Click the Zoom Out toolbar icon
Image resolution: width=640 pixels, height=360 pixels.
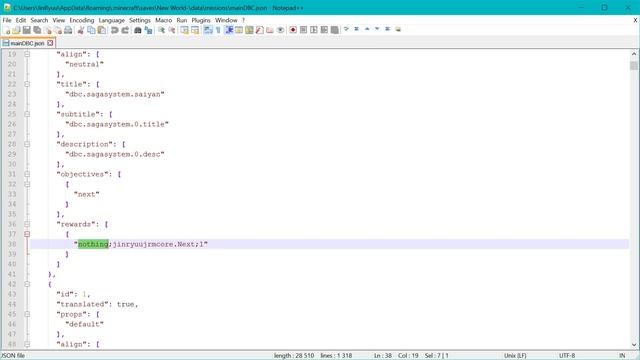172,30
